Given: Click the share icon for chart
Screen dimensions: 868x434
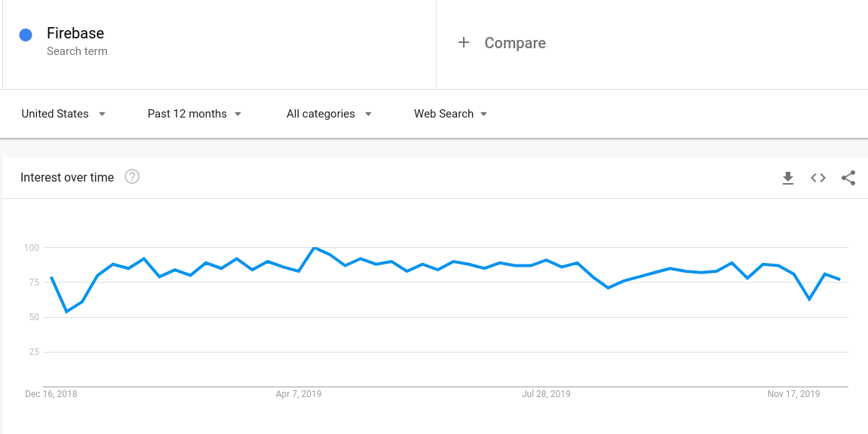Looking at the screenshot, I should point(848,178).
